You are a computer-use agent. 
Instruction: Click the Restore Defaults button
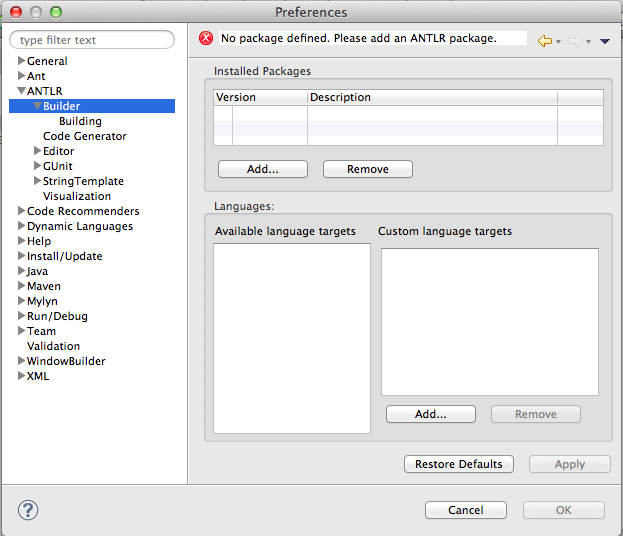pos(459,464)
